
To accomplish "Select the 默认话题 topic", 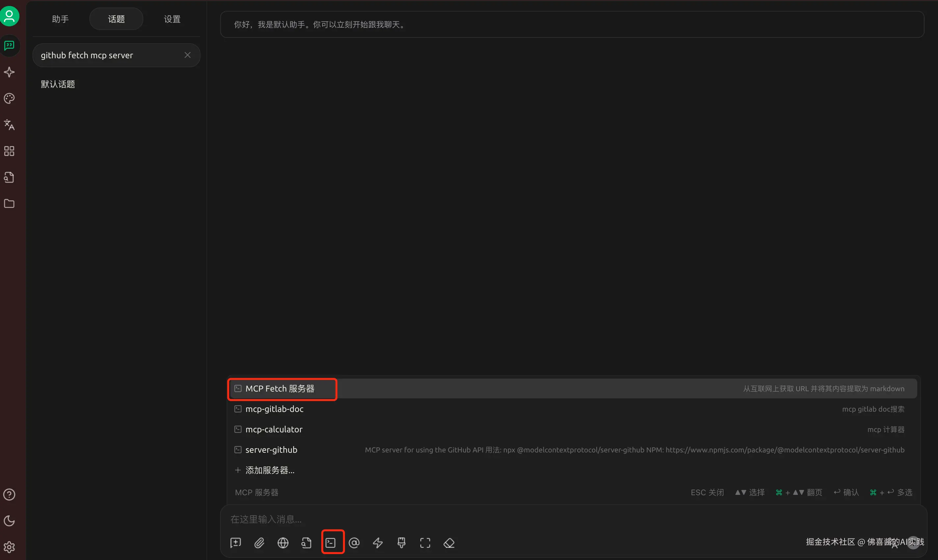I will 57,84.
